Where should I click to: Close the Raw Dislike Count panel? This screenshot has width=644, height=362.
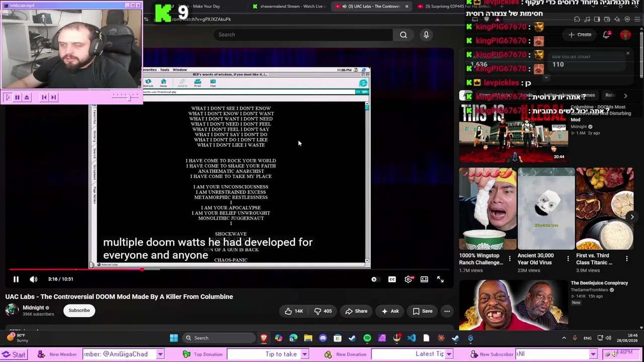click(x=627, y=53)
